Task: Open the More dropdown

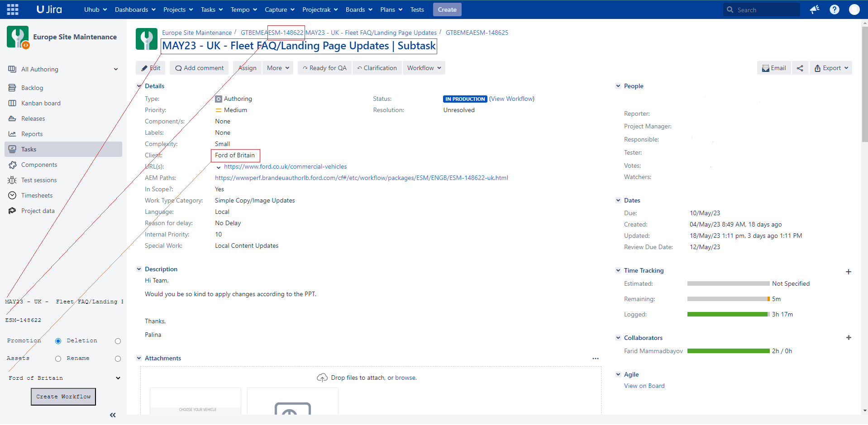Action: click(x=277, y=68)
